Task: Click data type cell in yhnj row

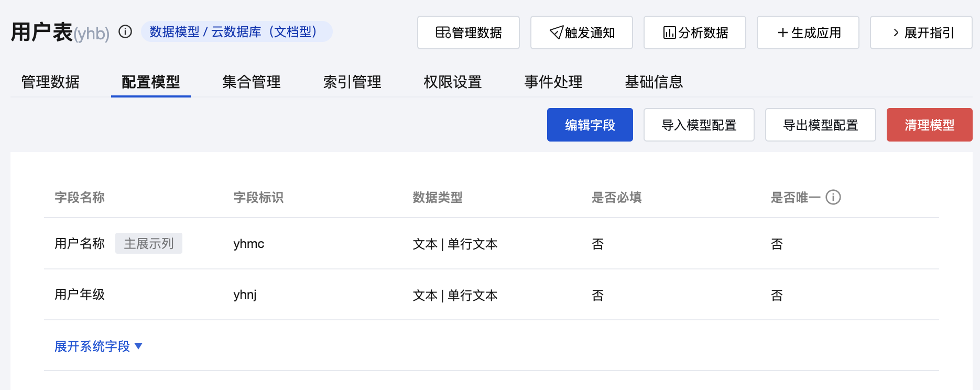Action: [x=455, y=295]
